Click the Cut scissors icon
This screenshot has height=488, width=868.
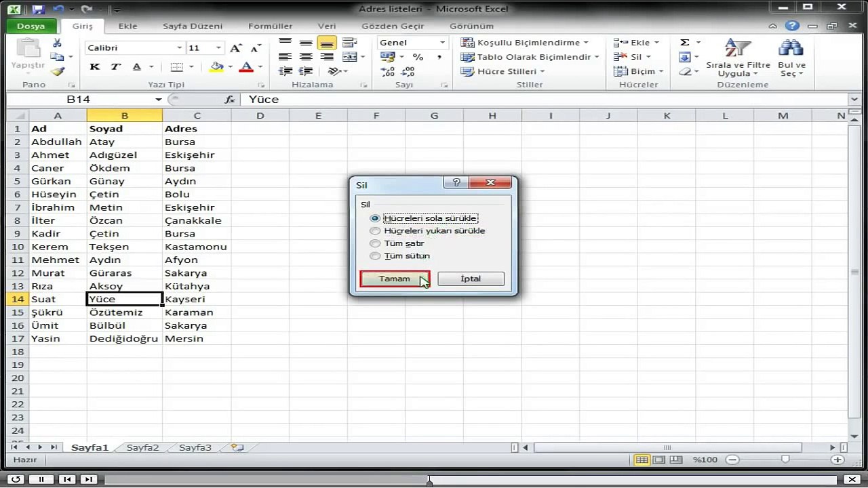click(57, 43)
